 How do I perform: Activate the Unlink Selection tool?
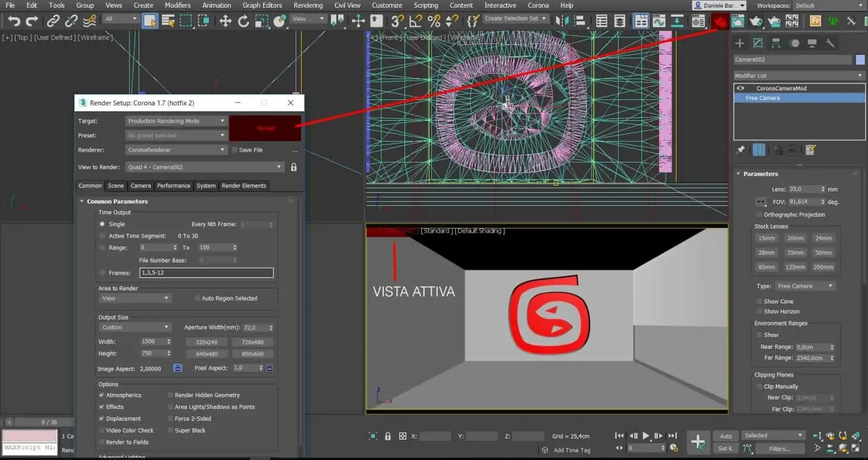(x=71, y=21)
